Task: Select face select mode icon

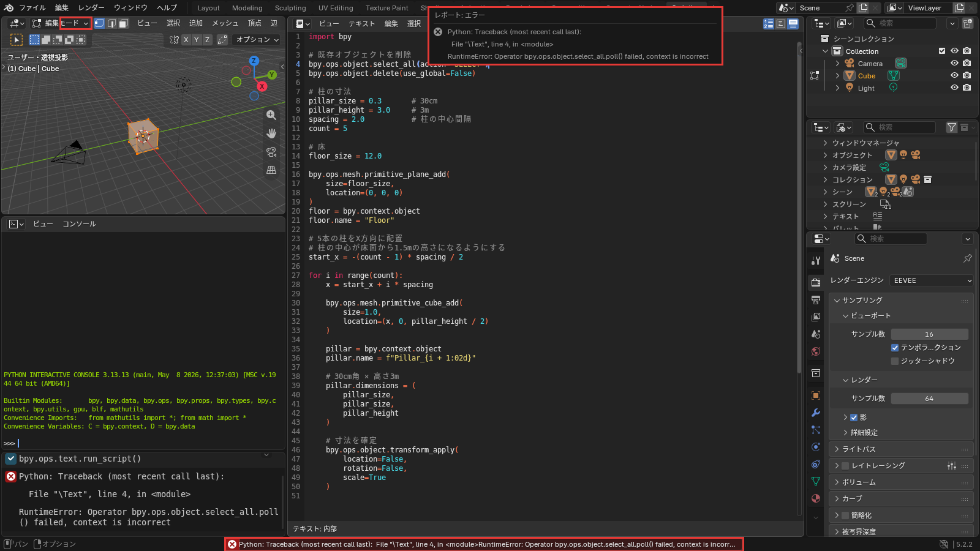Action: [x=123, y=23]
